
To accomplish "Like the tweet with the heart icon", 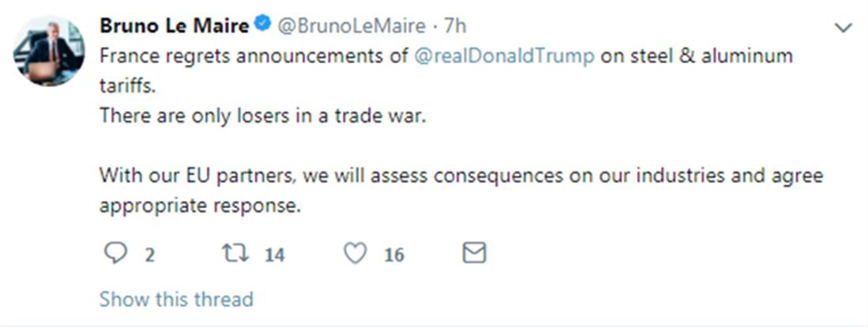I will point(356,253).
